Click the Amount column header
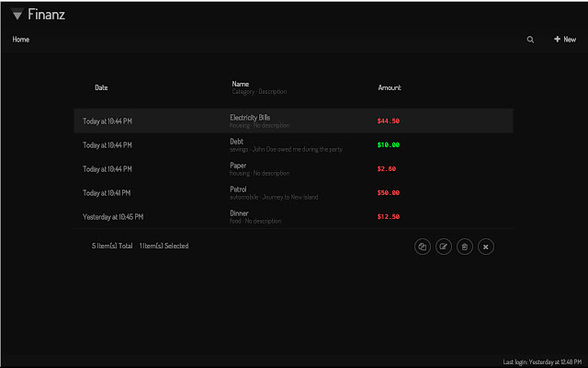This screenshot has width=588, height=368. click(390, 87)
